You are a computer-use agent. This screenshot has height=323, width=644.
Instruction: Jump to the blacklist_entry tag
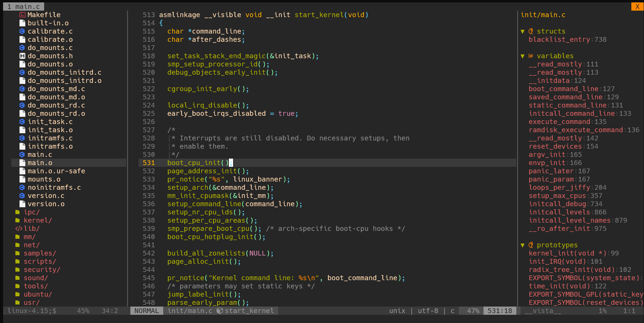559,39
